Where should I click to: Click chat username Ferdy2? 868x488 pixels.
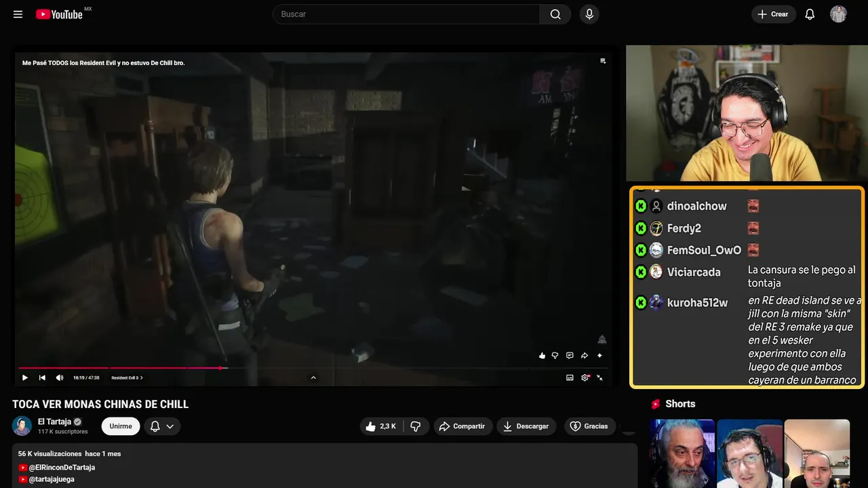click(684, 228)
